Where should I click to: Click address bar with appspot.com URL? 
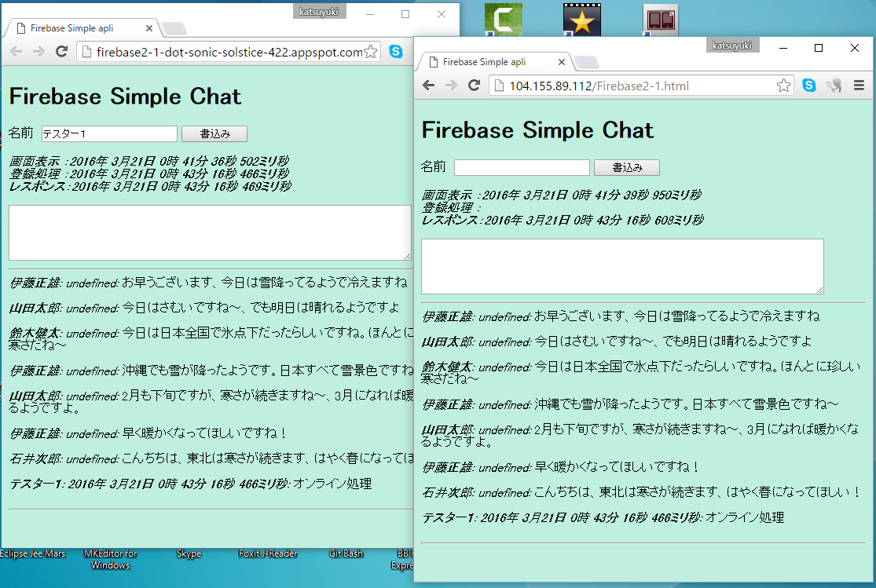(229, 52)
